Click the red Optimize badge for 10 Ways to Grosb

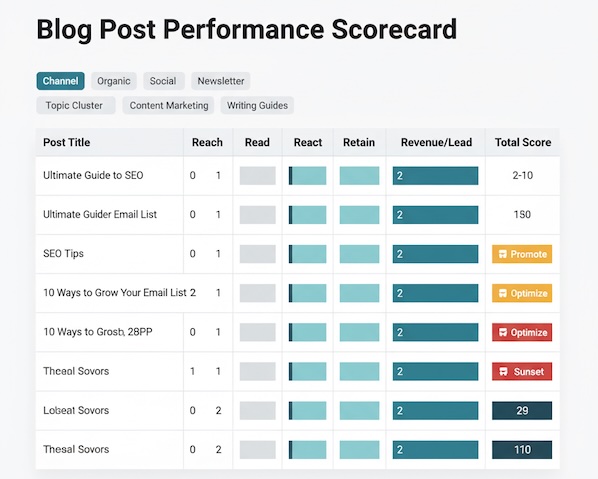[x=522, y=332]
